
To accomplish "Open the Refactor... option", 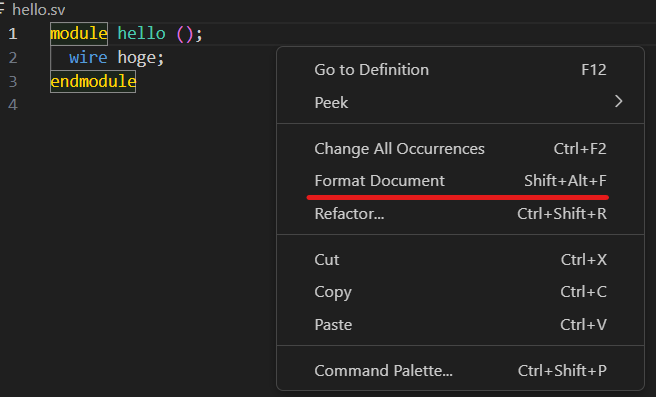I will pos(460,214).
